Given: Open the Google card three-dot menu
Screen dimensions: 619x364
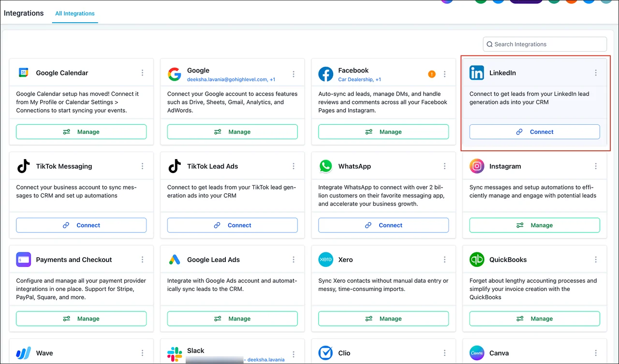Looking at the screenshot, I should [x=294, y=74].
